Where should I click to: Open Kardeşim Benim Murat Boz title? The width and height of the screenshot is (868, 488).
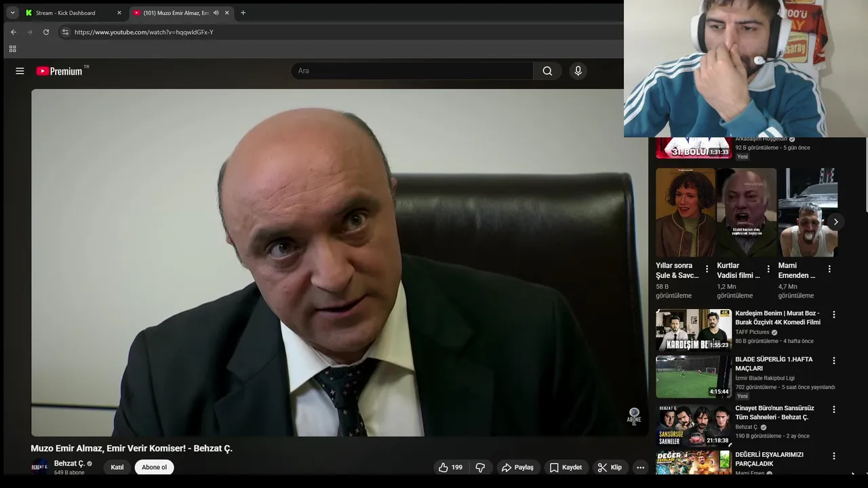pos(778,318)
